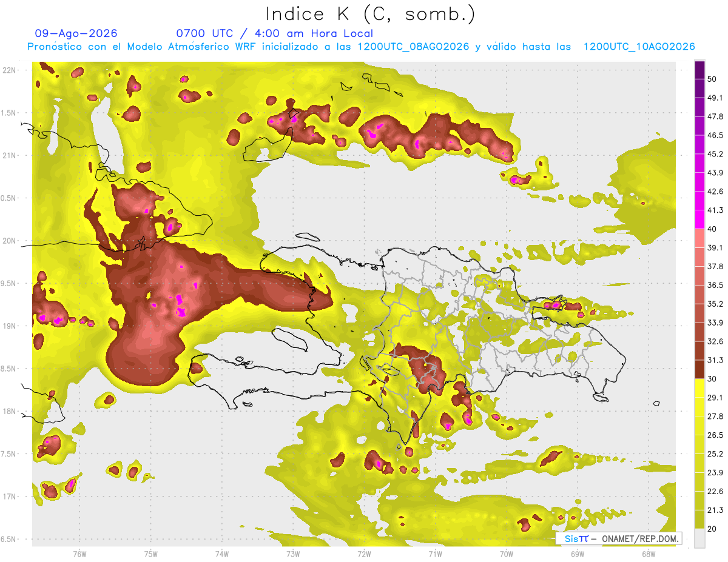The height and width of the screenshot is (562, 728).
Task: Pick the dark purple colorbar segment above 50
Action: [x=700, y=70]
